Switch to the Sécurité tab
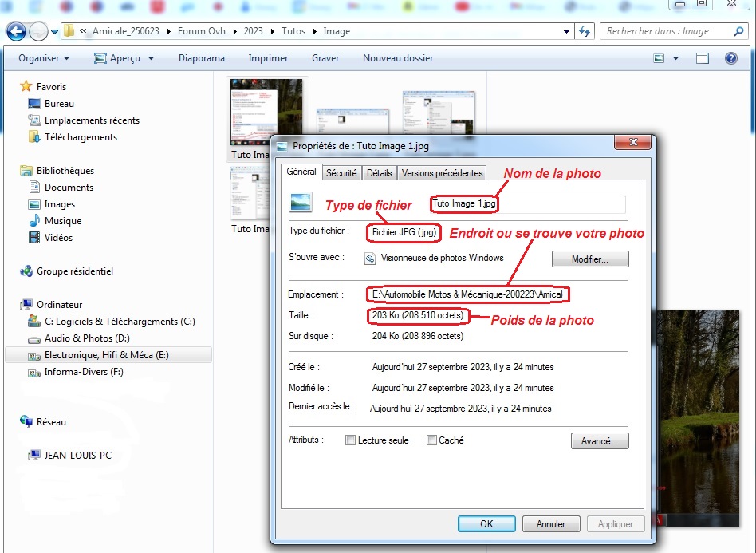Viewport: 756px width, 553px height. 341,173
